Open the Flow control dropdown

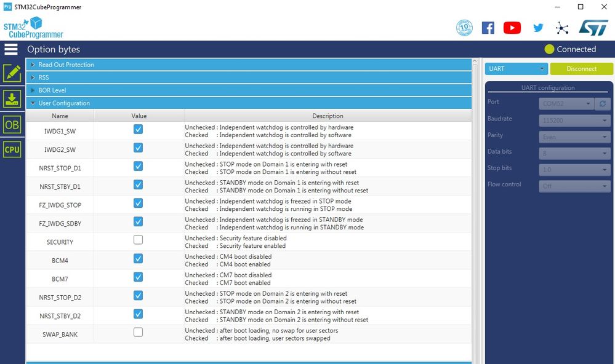(574, 186)
